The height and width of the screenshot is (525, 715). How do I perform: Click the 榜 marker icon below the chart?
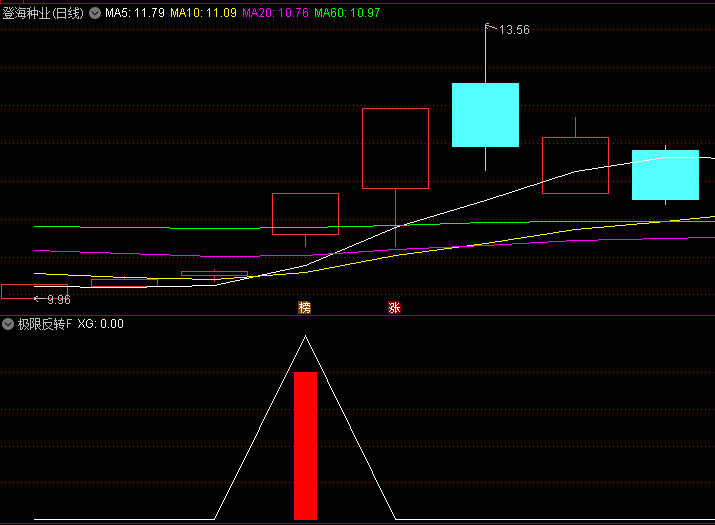tap(304, 307)
